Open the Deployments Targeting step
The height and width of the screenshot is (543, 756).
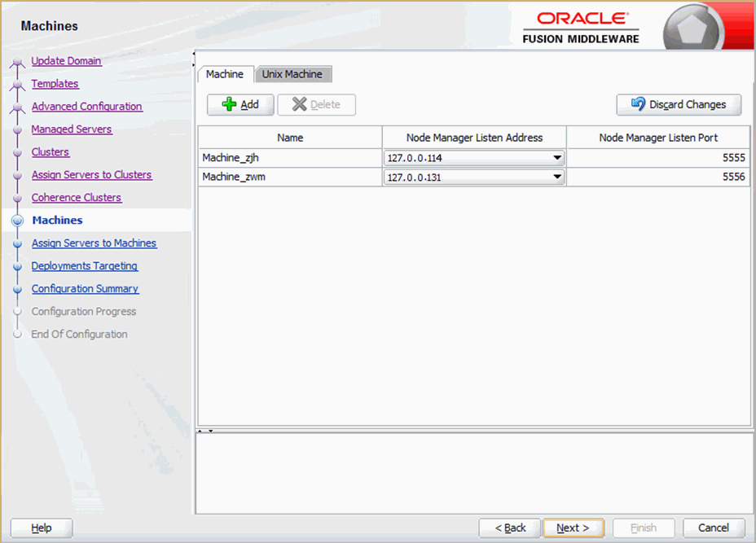point(84,266)
